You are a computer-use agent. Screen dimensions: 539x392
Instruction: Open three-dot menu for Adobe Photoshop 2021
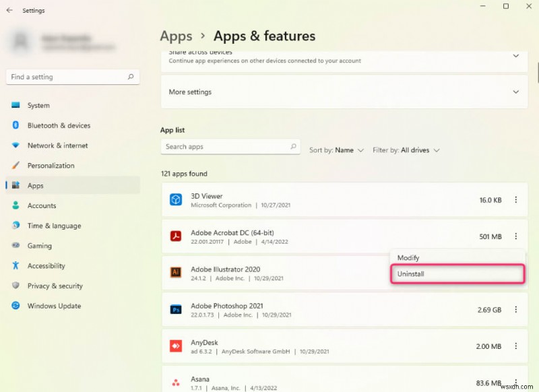pos(515,310)
